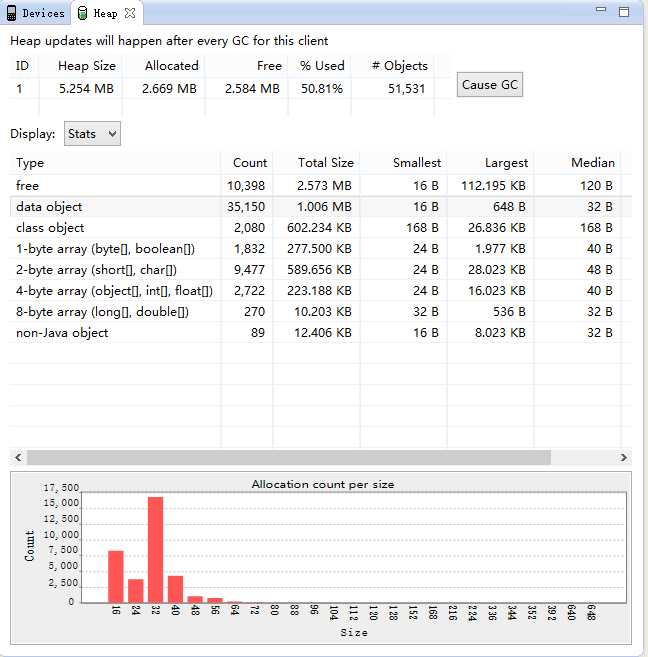This screenshot has height=657, width=648.
Task: Click the tallest bar at size 32
Action: point(155,550)
